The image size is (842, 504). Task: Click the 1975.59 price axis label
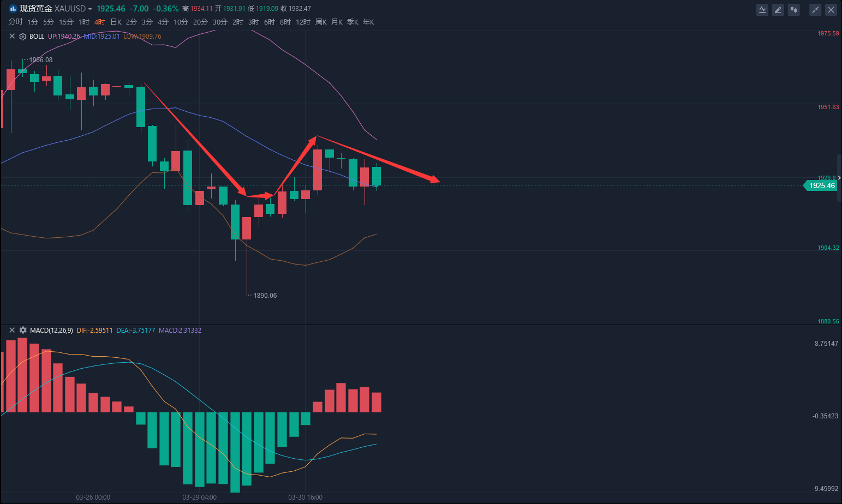coord(828,34)
